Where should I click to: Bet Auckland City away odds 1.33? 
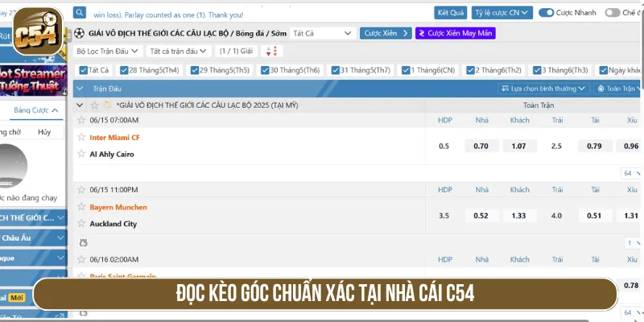click(519, 216)
